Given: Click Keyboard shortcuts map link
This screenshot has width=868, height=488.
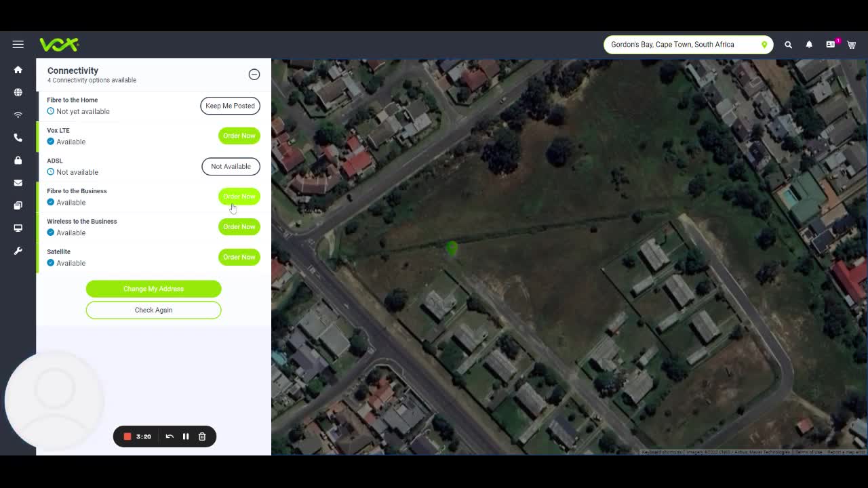Looking at the screenshot, I should [x=662, y=452].
